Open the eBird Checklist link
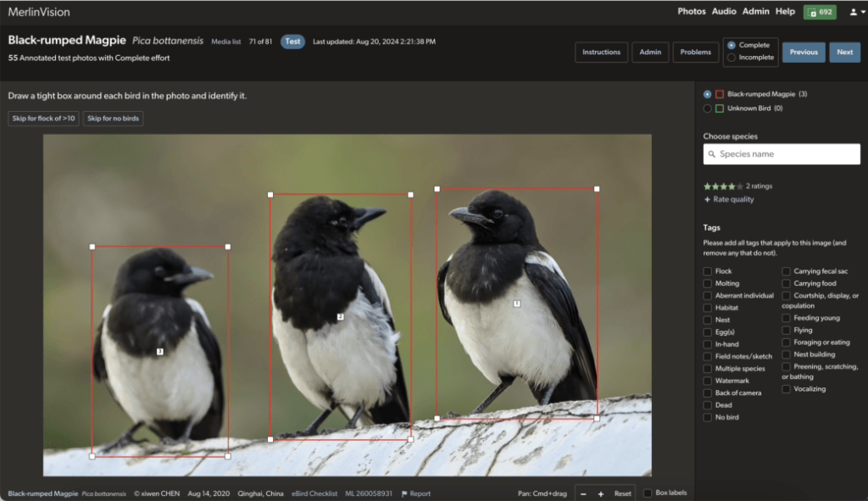The height and width of the screenshot is (501, 868). (314, 493)
